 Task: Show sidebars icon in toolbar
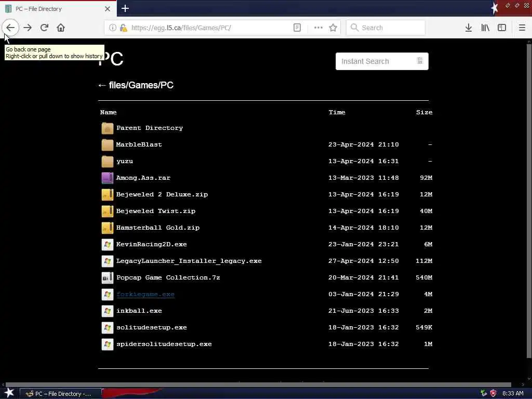coord(502,28)
